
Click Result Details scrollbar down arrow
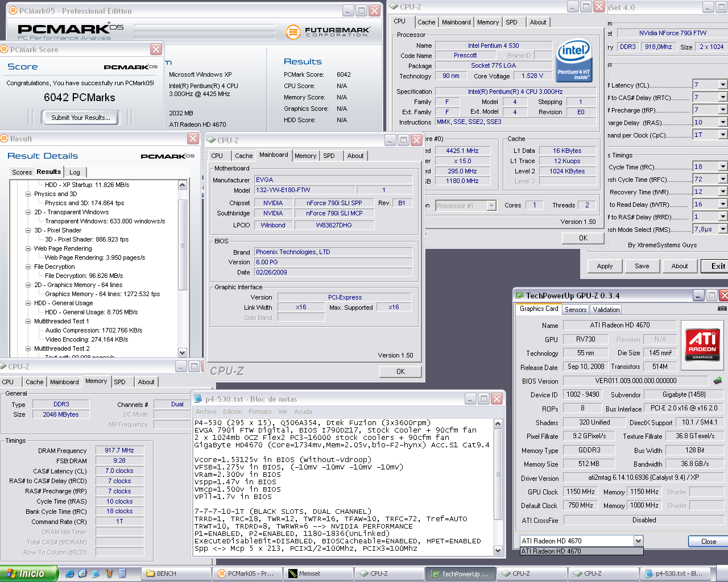point(183,352)
